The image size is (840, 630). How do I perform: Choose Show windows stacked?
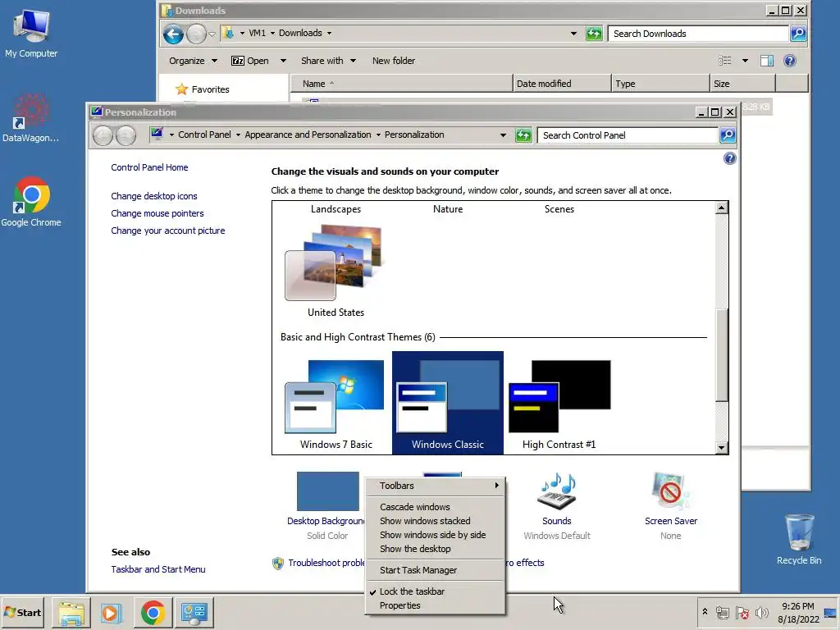pos(435,521)
